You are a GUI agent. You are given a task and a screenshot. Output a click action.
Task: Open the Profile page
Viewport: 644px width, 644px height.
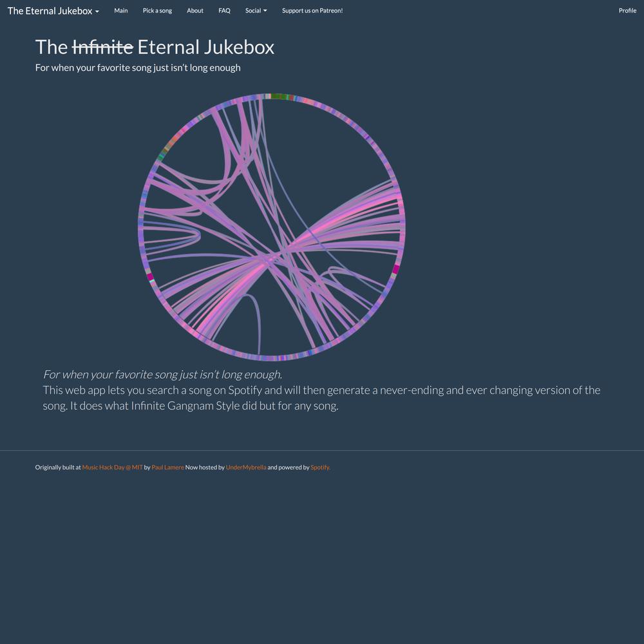(x=627, y=11)
